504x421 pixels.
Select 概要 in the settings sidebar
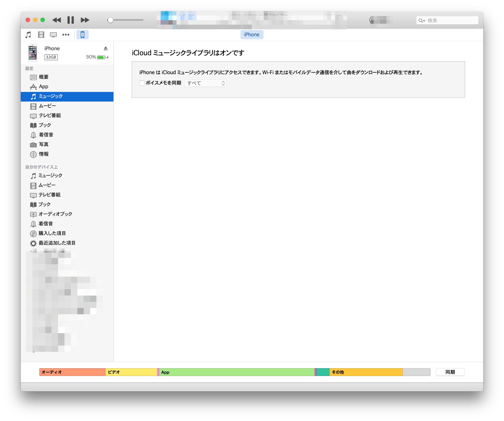(x=44, y=77)
